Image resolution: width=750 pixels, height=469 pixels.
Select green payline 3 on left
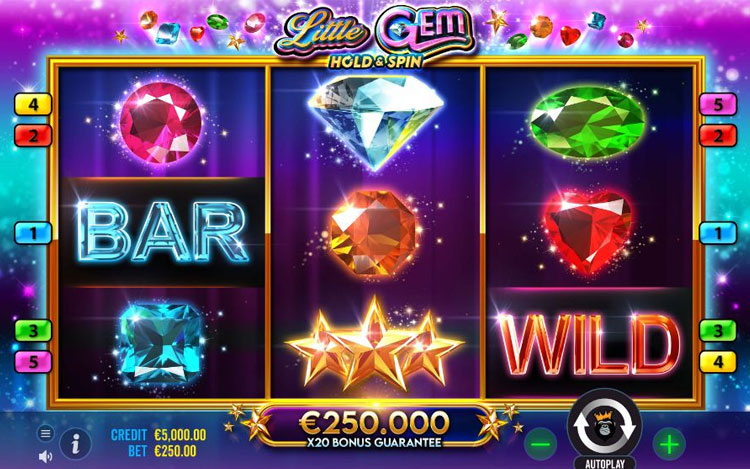click(x=33, y=330)
